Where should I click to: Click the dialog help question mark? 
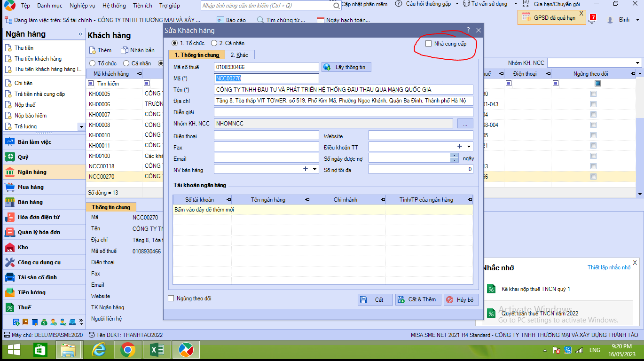[x=468, y=30]
